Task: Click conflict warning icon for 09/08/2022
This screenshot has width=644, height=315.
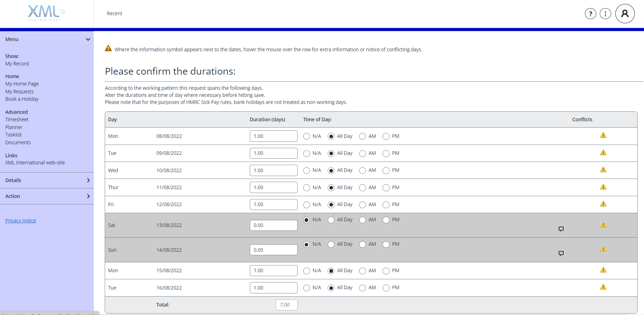Action: point(603,153)
